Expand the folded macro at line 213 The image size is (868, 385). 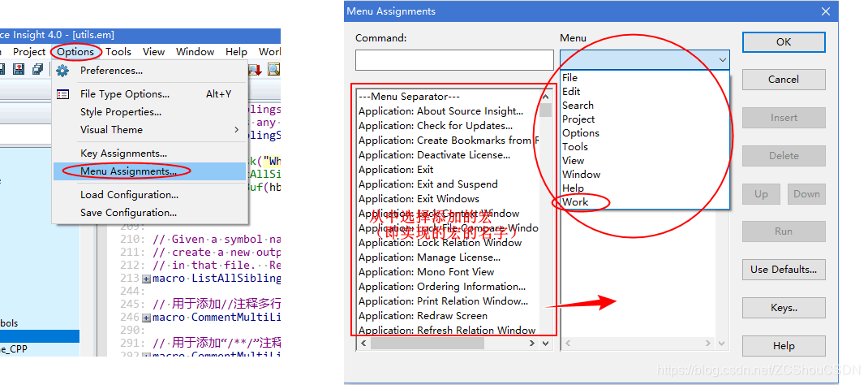[146, 279]
